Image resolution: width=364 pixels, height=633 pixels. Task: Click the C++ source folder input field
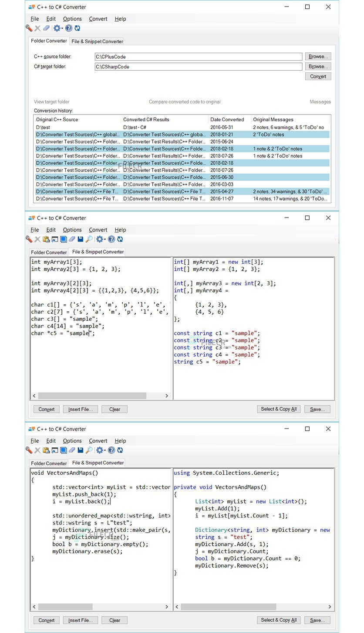coord(198,57)
